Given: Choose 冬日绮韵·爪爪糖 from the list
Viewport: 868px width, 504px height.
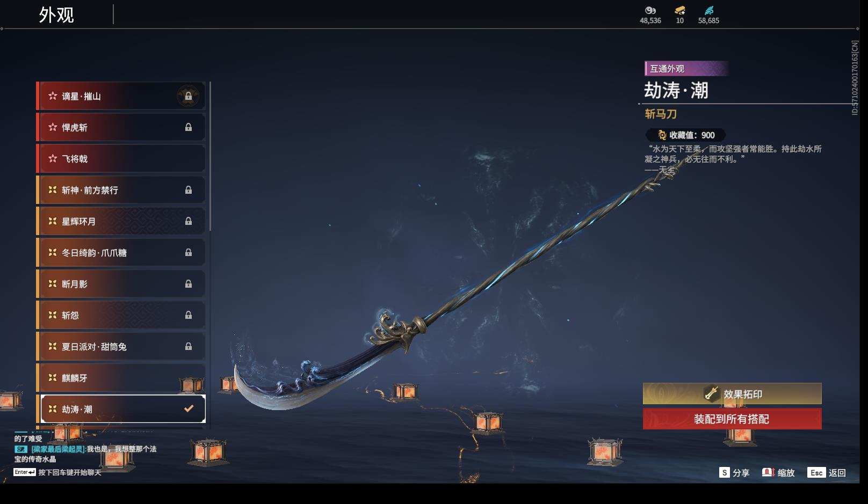Looking at the screenshot, I should pyautogui.click(x=121, y=253).
